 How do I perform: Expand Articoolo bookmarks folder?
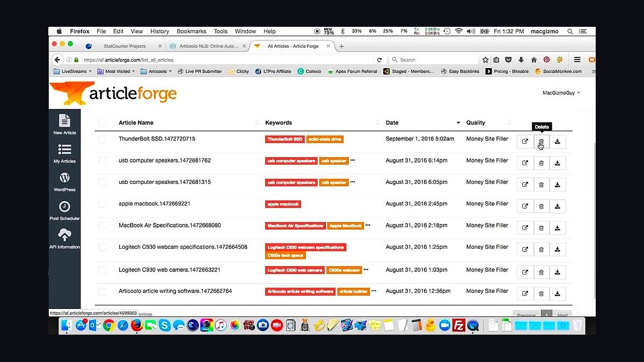tap(156, 71)
